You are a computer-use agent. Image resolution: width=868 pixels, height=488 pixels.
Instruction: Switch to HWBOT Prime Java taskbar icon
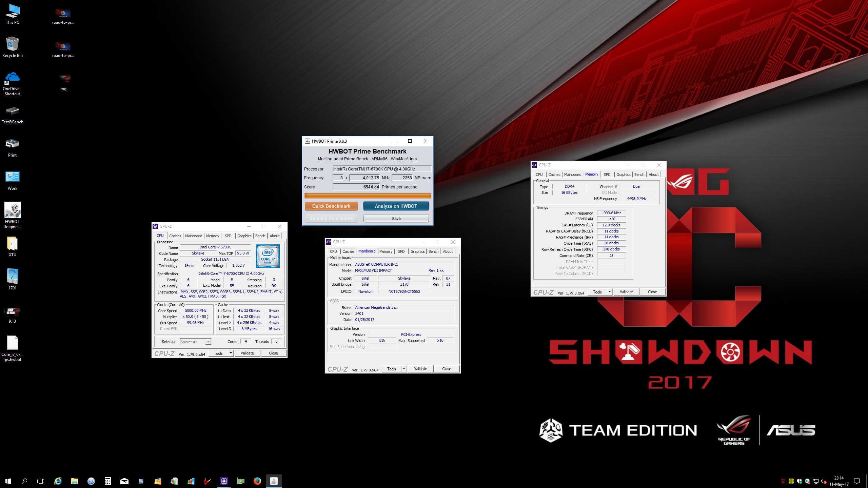coord(274,481)
